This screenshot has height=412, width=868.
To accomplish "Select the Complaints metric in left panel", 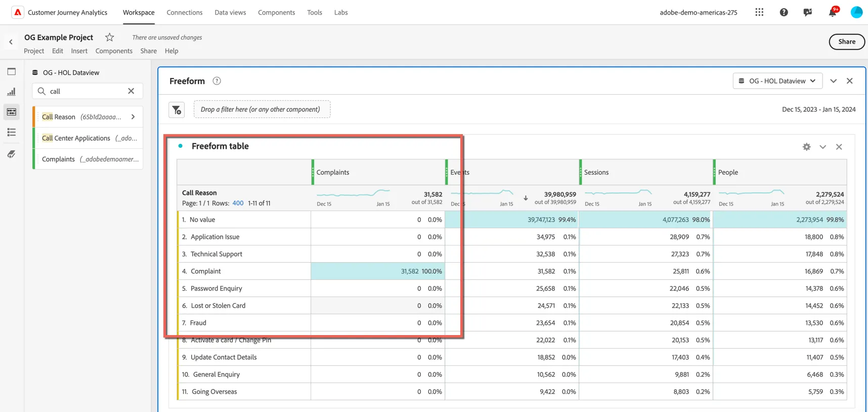I will (88, 159).
